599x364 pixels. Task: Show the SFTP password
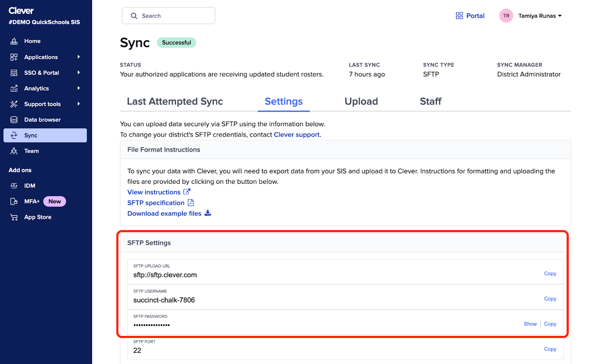[530, 324]
